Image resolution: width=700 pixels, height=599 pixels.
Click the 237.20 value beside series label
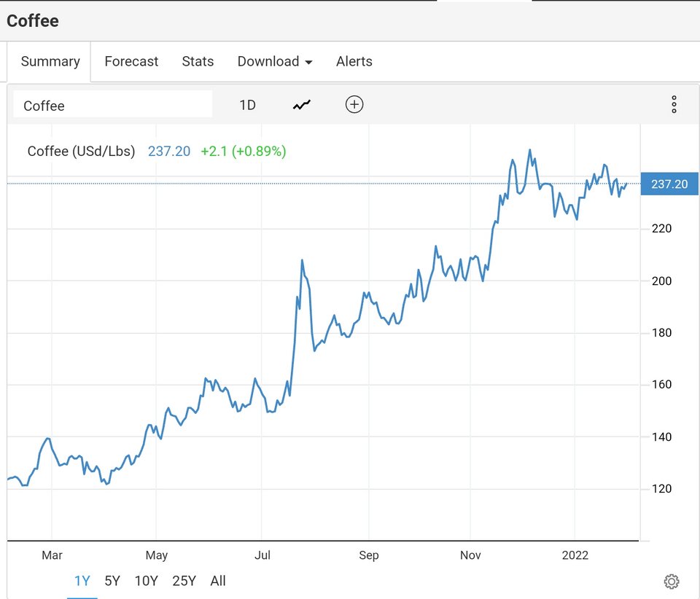[168, 151]
